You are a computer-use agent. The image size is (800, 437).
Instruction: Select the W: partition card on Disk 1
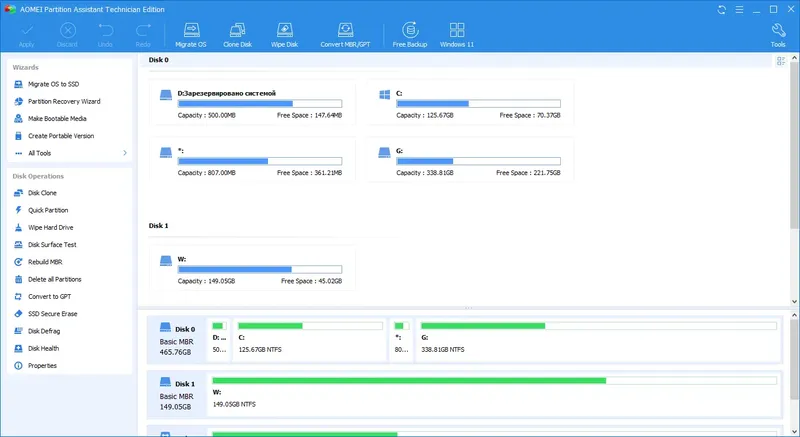pyautogui.click(x=252, y=269)
